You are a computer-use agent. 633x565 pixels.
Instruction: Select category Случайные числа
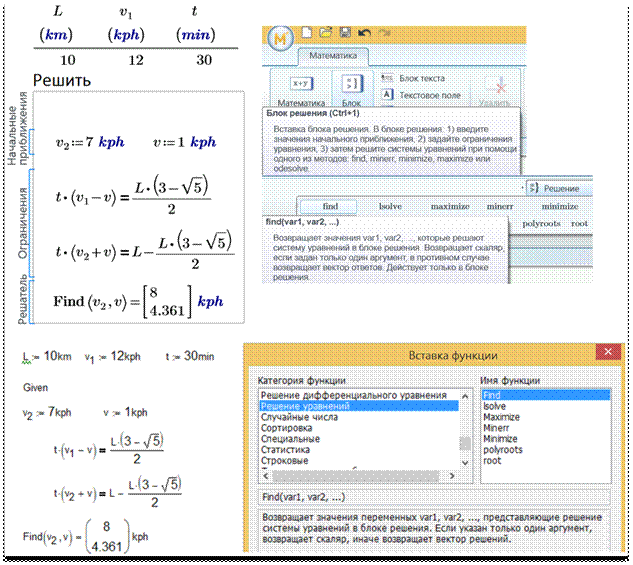point(358,417)
